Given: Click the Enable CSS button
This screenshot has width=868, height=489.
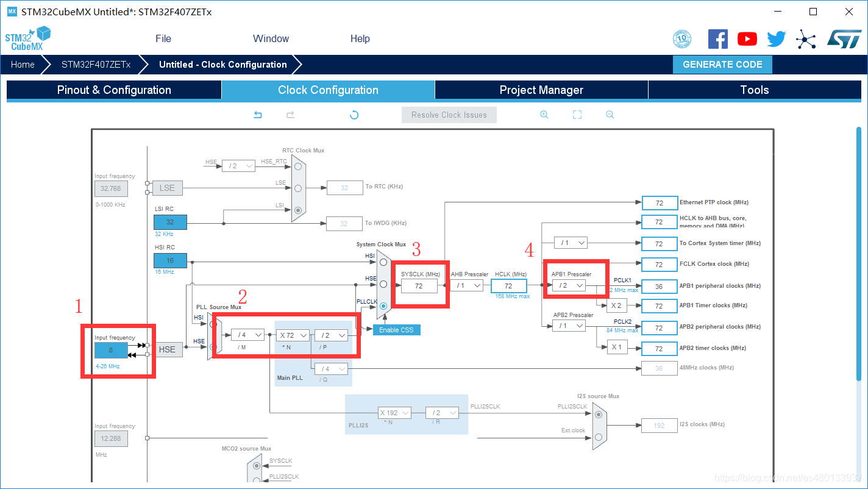Looking at the screenshot, I should [x=396, y=330].
